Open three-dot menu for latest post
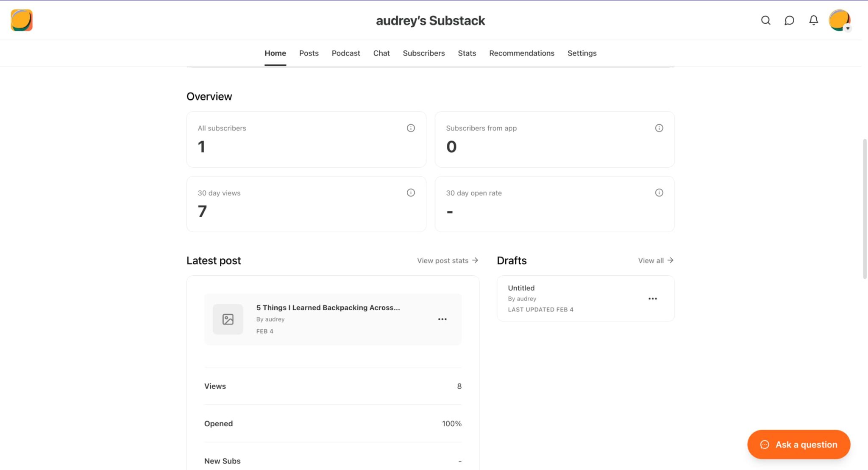The image size is (868, 470). (x=442, y=319)
